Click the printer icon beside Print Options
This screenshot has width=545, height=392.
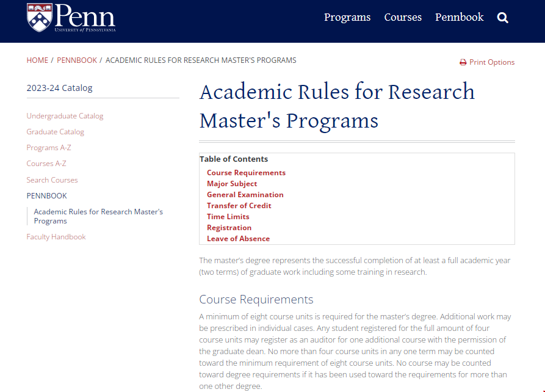(x=463, y=62)
